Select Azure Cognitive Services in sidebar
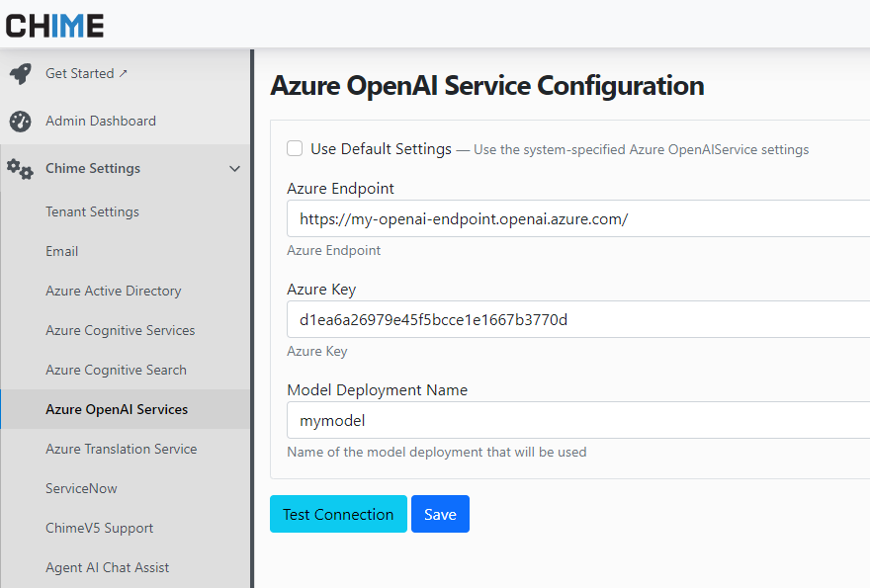 (120, 330)
